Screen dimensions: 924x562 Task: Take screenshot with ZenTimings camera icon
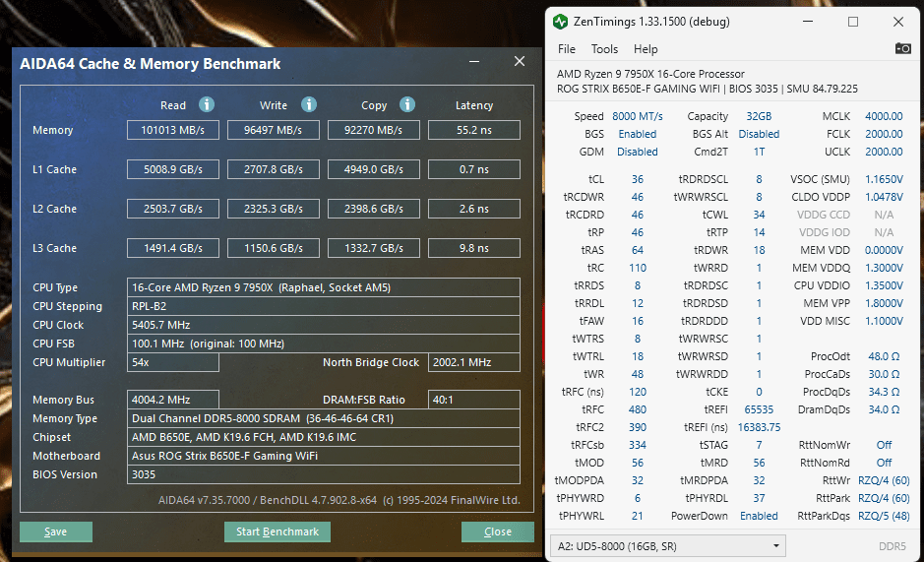(902, 48)
